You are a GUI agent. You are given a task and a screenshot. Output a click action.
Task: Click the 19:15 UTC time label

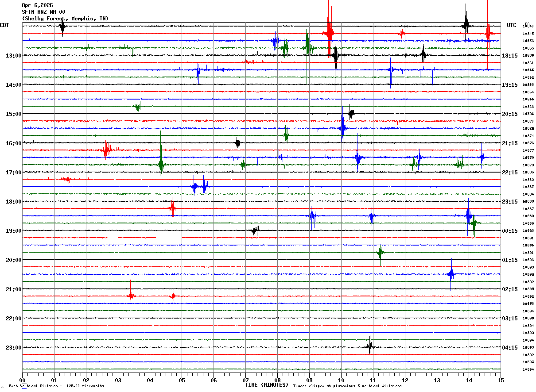coord(510,85)
